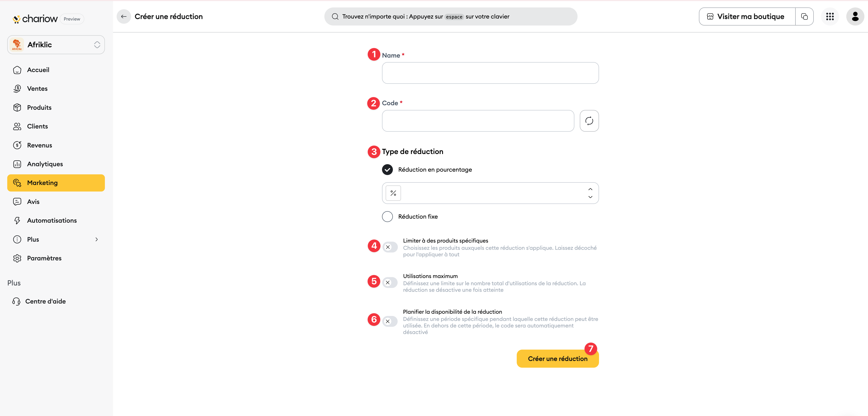
Task: Select the Réduction fixe radio option
Action: pos(387,216)
